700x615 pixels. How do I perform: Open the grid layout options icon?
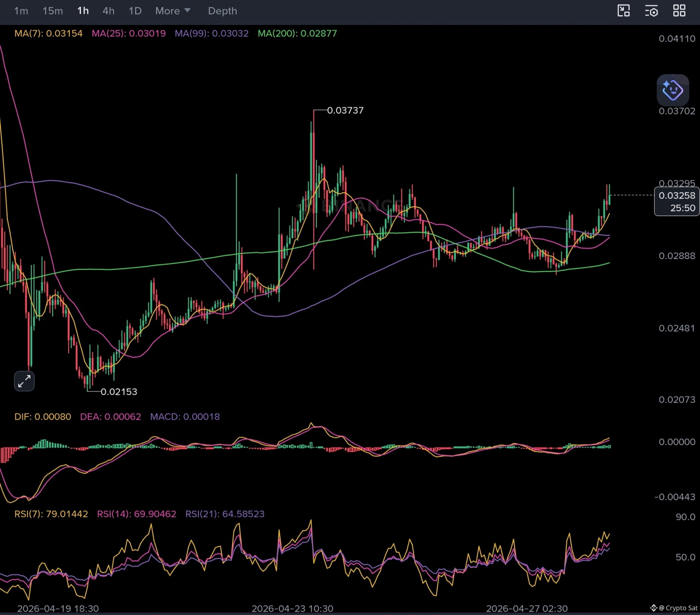click(x=679, y=11)
